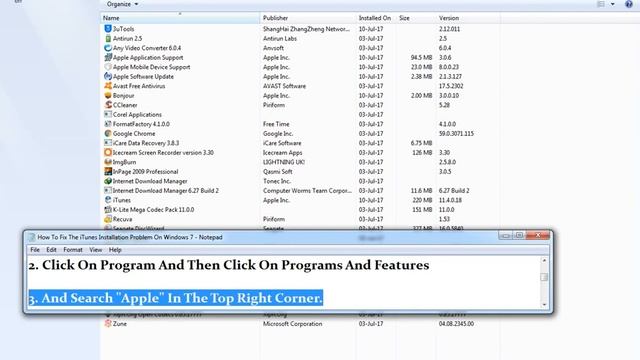This screenshot has height=360, width=640.
Task: Open the change view dropdown arrow
Action: tap(613, 4)
